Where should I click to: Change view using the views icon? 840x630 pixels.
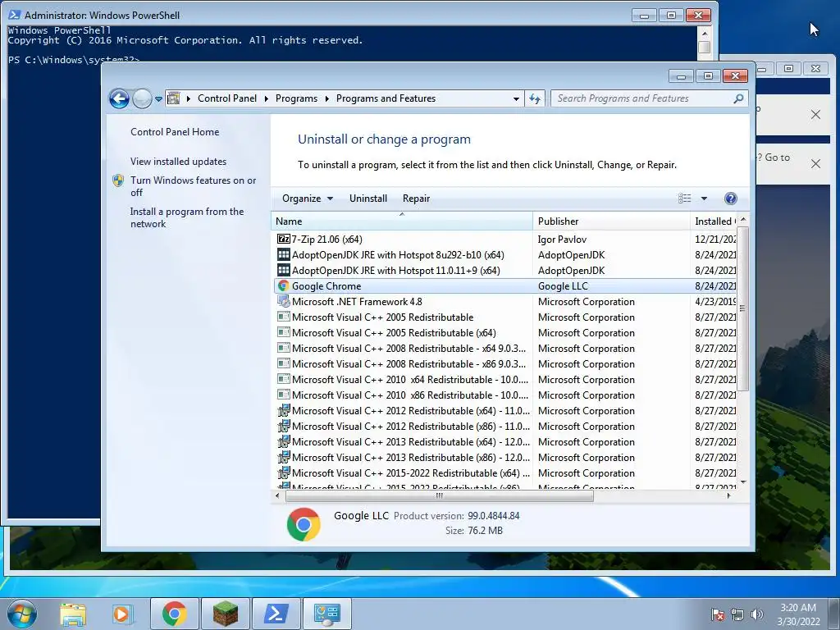(x=685, y=199)
